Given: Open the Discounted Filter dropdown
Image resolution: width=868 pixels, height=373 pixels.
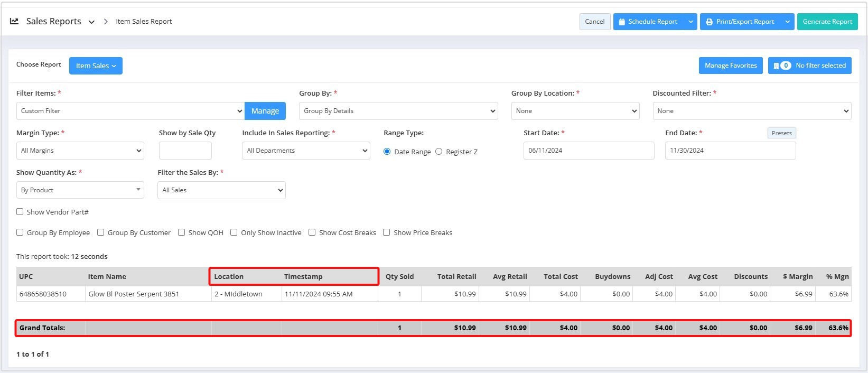Looking at the screenshot, I should [x=752, y=111].
